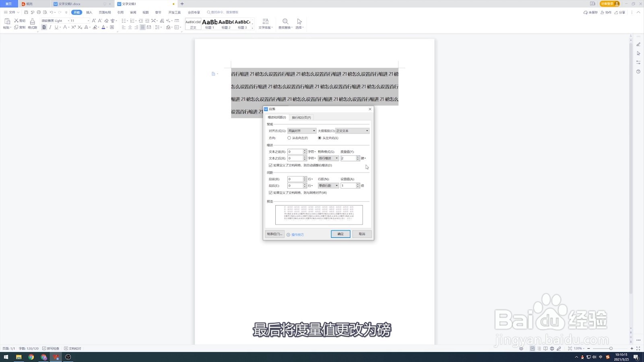Open the font size dropdown
Screen dimensions: 644x362
pos(88,21)
